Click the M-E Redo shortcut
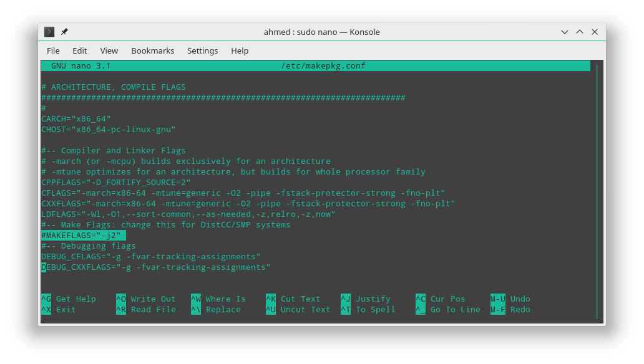 pyautogui.click(x=510, y=310)
